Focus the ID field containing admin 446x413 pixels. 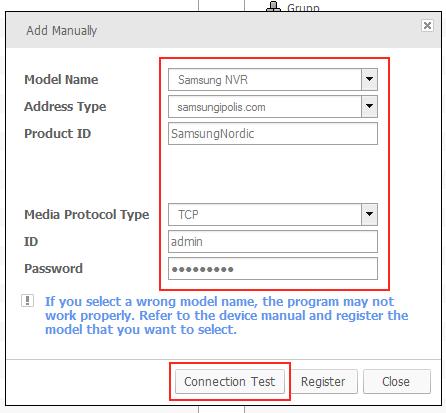(273, 241)
